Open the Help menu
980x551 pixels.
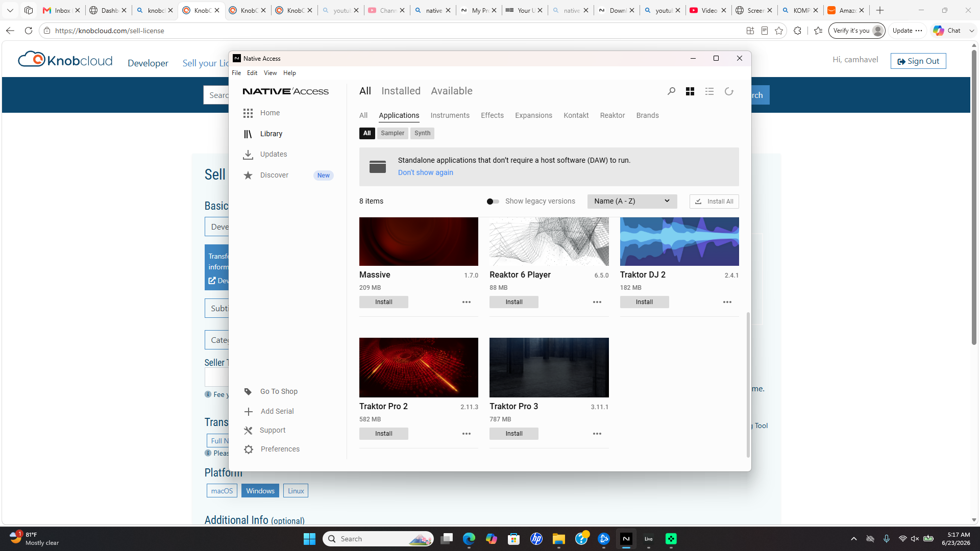pos(289,73)
